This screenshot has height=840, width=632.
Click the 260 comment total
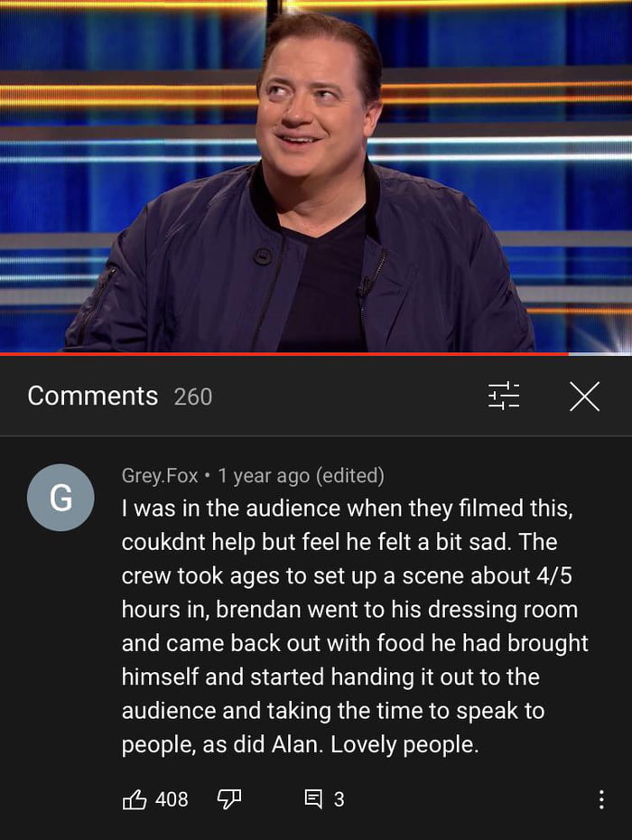pos(193,397)
